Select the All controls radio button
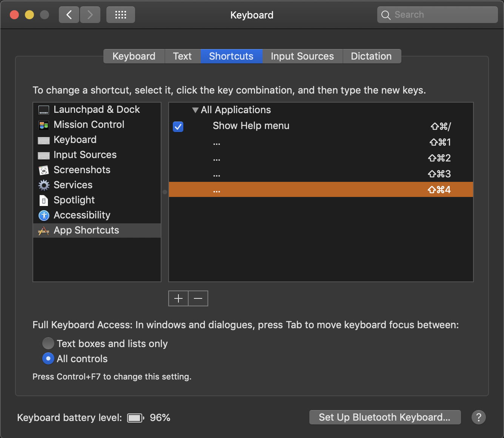 pos(48,358)
